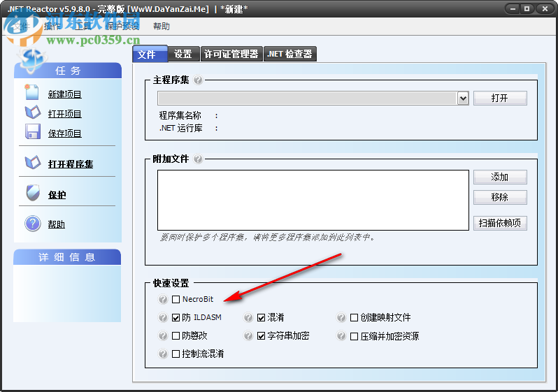Click the 任务 panel header

click(x=68, y=71)
